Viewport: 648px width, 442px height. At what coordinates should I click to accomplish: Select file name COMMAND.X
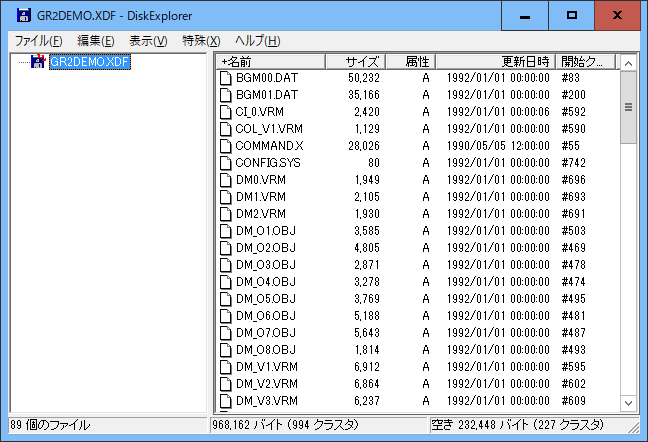(269, 146)
